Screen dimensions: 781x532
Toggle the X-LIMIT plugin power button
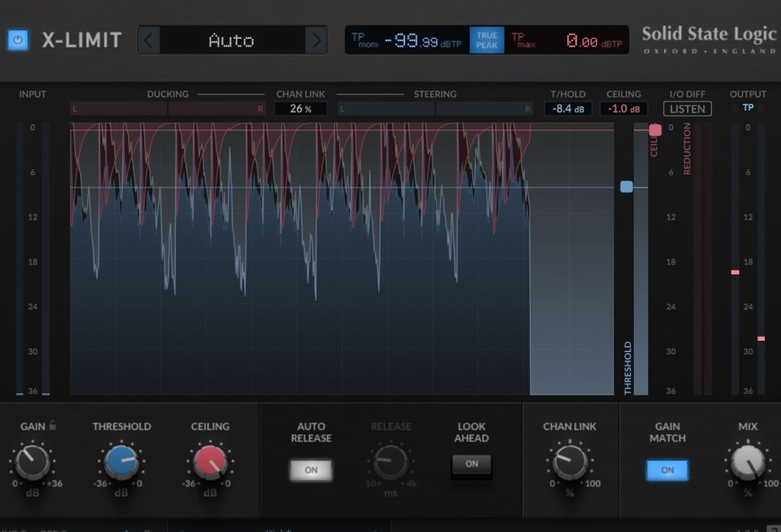click(x=18, y=40)
